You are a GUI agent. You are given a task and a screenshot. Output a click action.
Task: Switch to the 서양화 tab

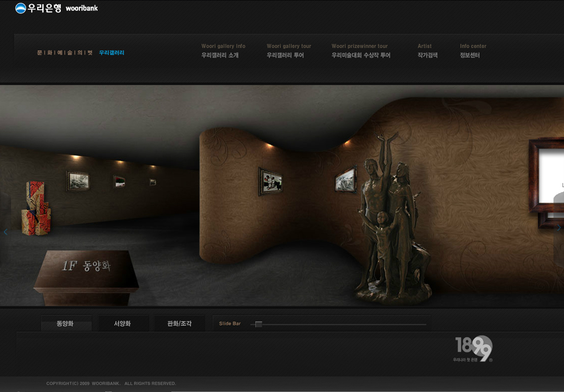122,324
